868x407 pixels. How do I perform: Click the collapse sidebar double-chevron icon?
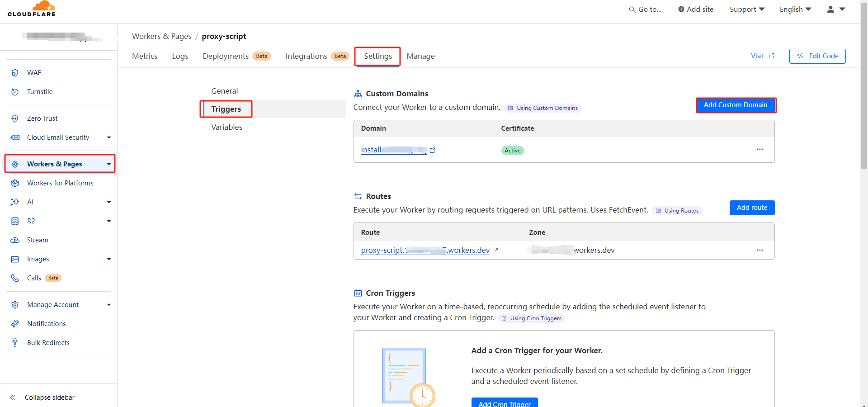[13, 398]
